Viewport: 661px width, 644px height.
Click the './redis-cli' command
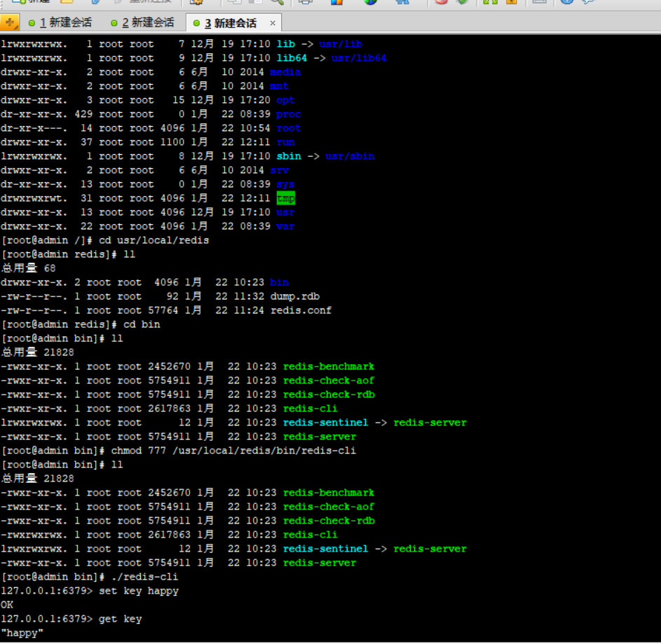tap(144, 577)
